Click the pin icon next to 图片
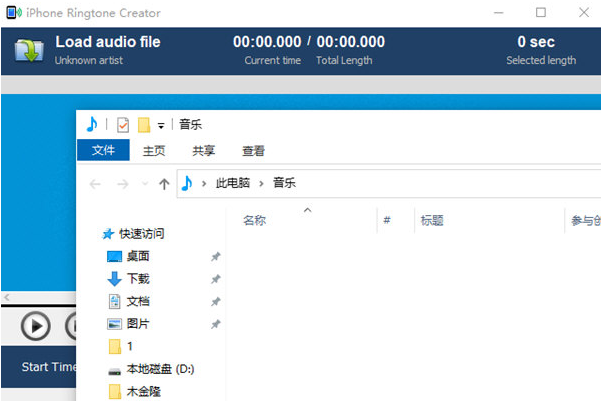Image resolution: width=602 pixels, height=401 pixels. [215, 325]
